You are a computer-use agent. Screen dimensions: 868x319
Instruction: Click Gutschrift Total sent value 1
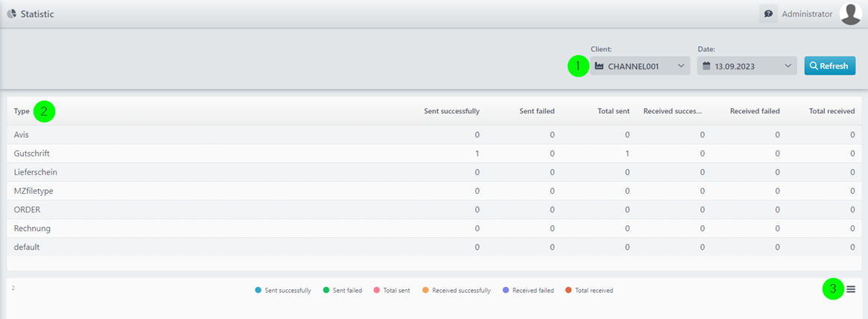click(x=627, y=154)
